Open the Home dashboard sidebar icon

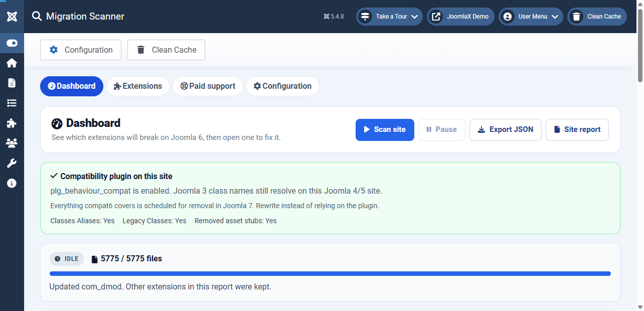[x=12, y=63]
